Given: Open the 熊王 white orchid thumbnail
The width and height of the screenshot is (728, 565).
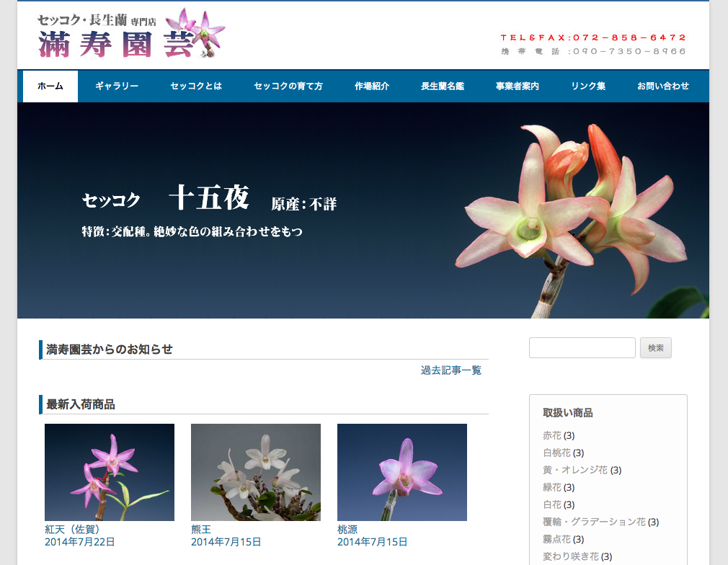Looking at the screenshot, I should [x=256, y=472].
